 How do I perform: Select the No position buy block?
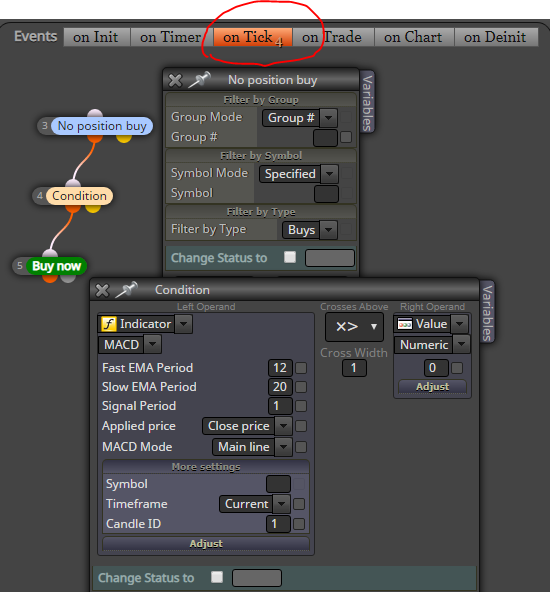[102, 126]
